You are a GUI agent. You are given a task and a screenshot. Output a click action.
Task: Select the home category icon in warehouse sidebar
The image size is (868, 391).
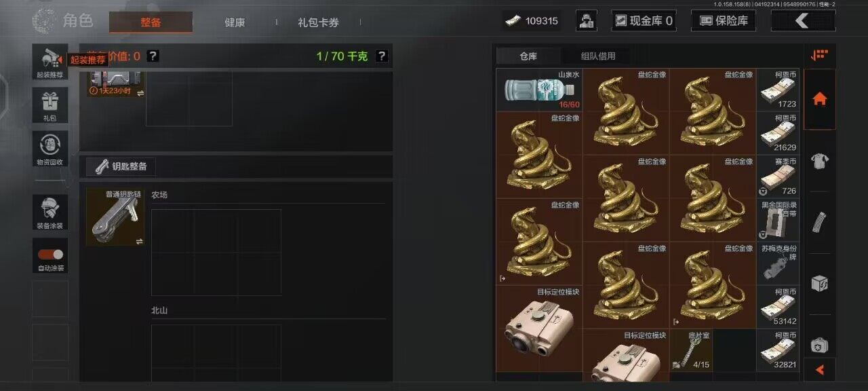[x=819, y=99]
